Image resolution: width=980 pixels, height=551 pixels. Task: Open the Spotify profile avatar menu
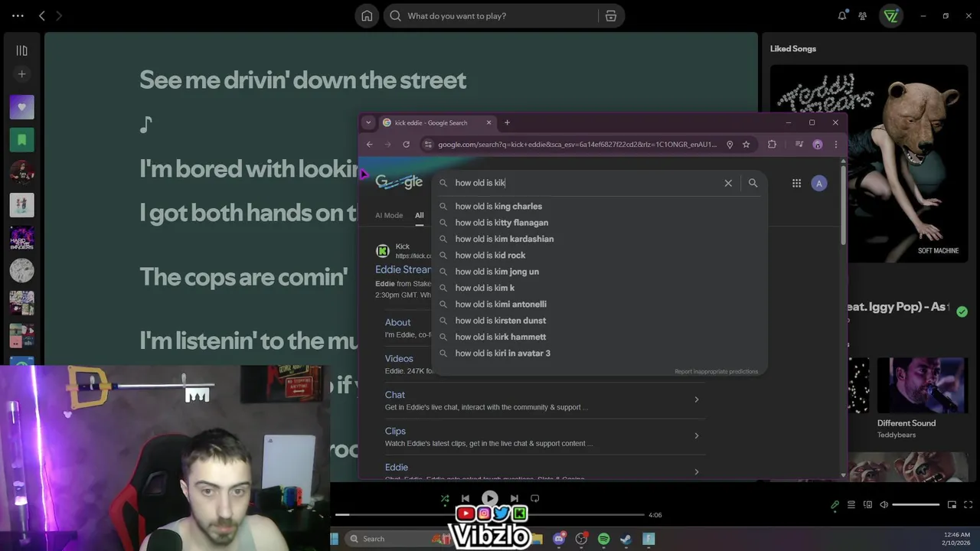[891, 15]
